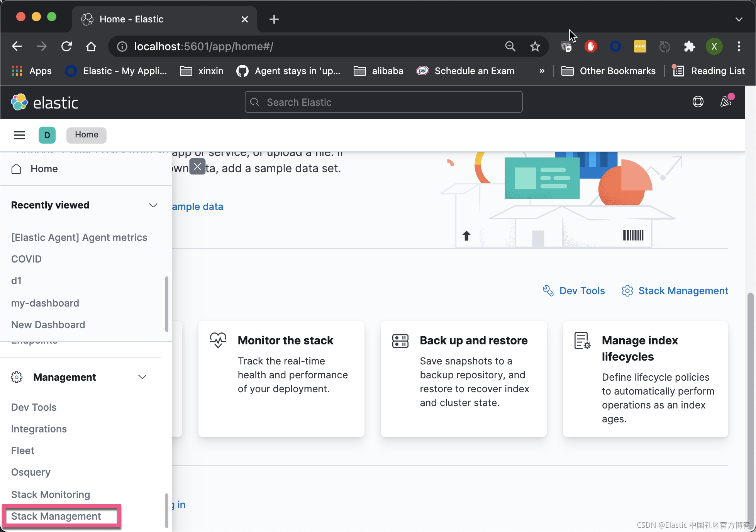Click the Home house icon in the sidebar

tap(16, 169)
